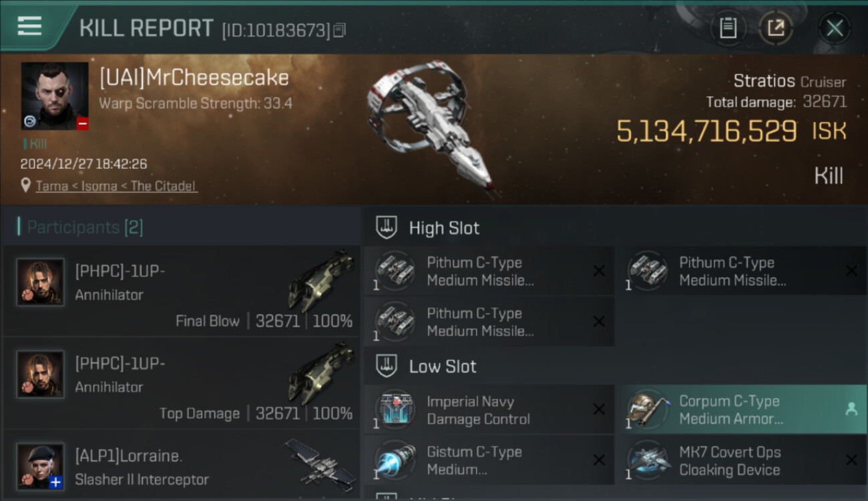Screen dimensions: 868x501
Task: Open the Top Damage participant 1UP- entry
Action: coord(182,383)
